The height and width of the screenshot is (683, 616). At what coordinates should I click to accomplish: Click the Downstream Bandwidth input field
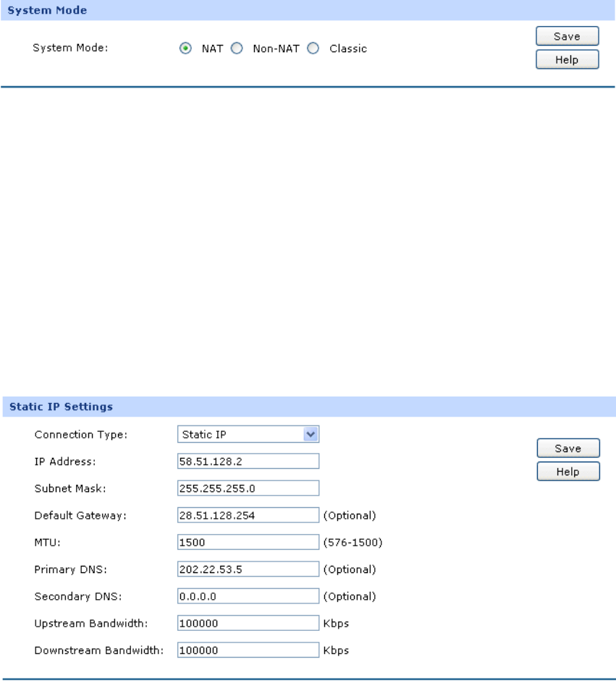[248, 650]
